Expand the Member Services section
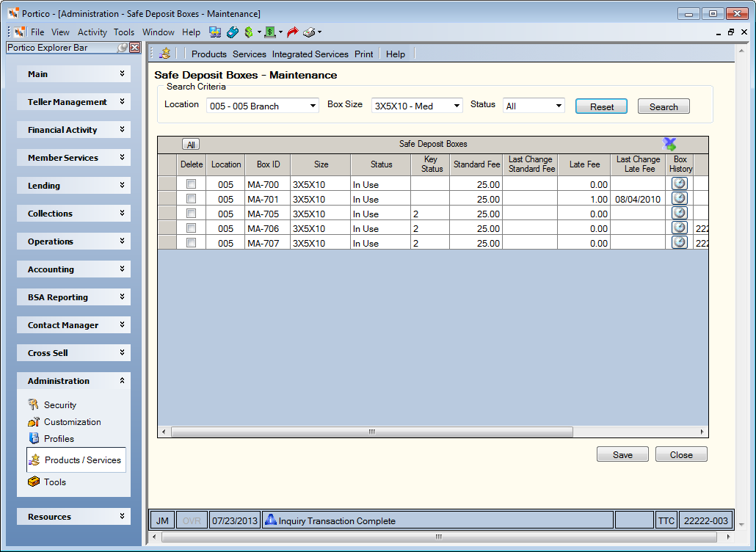The image size is (756, 552). coord(74,158)
